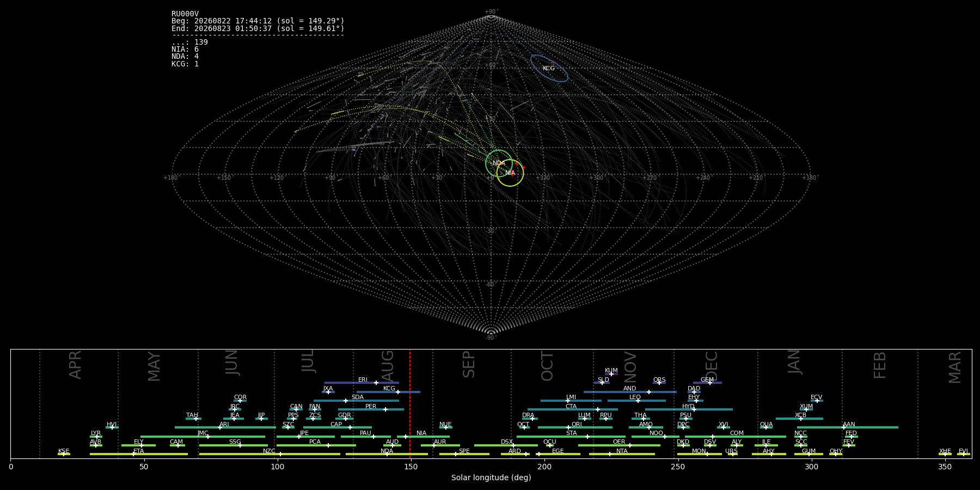Click the QUA shower marker in January
Viewport: 980px width, 490px height.
766,427
